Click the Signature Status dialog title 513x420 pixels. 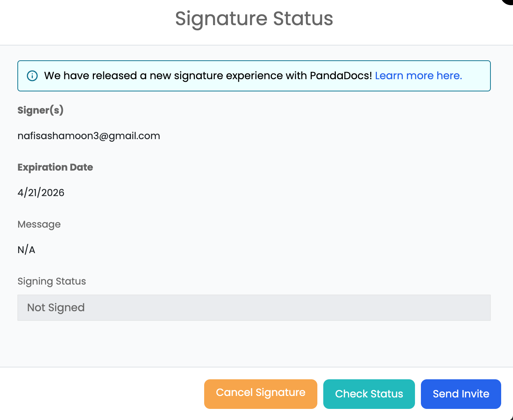point(254,19)
